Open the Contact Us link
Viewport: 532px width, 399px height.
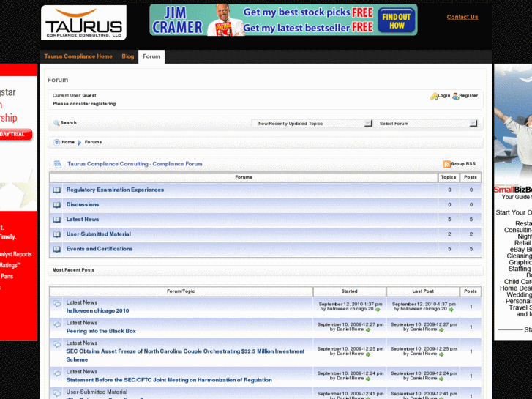462,17
